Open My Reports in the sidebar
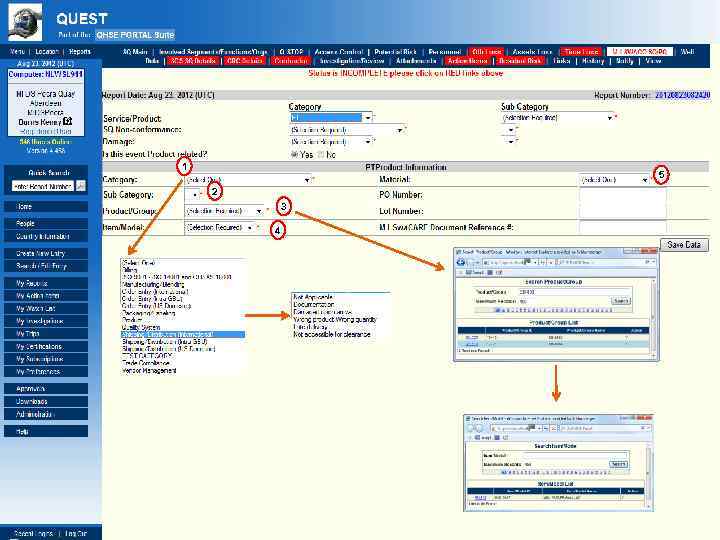The image size is (720, 540). tap(46, 283)
